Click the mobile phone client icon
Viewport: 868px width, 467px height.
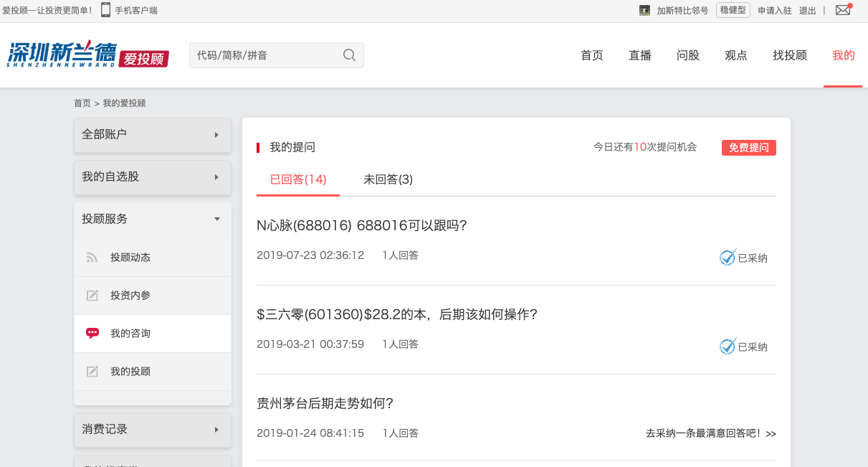click(x=105, y=10)
